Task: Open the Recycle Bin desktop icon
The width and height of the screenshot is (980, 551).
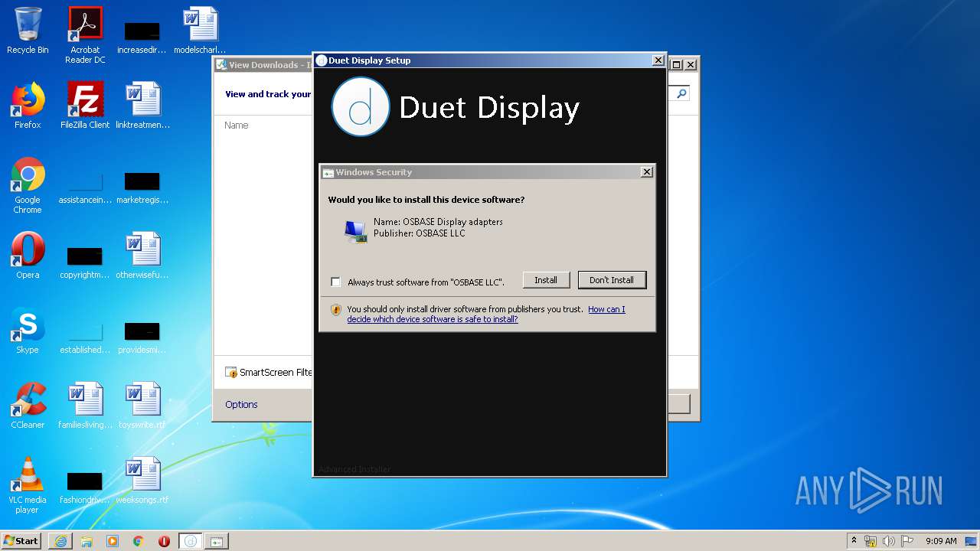Action: tap(28, 31)
